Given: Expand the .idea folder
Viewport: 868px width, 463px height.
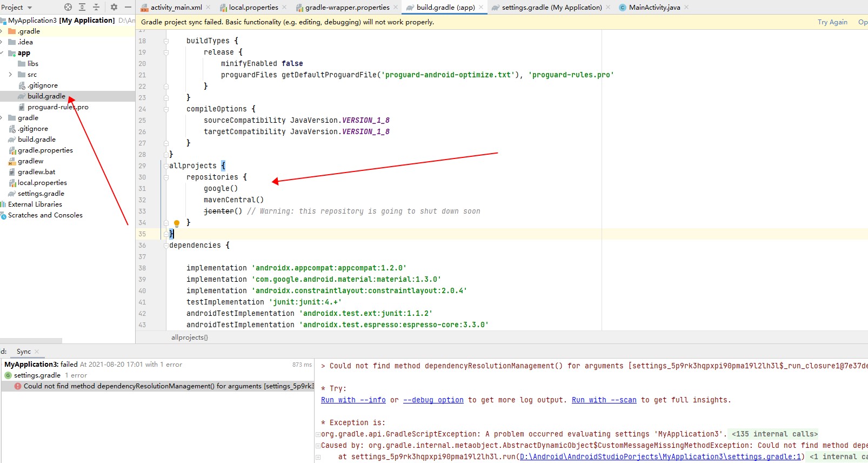Looking at the screenshot, I should point(2,42).
